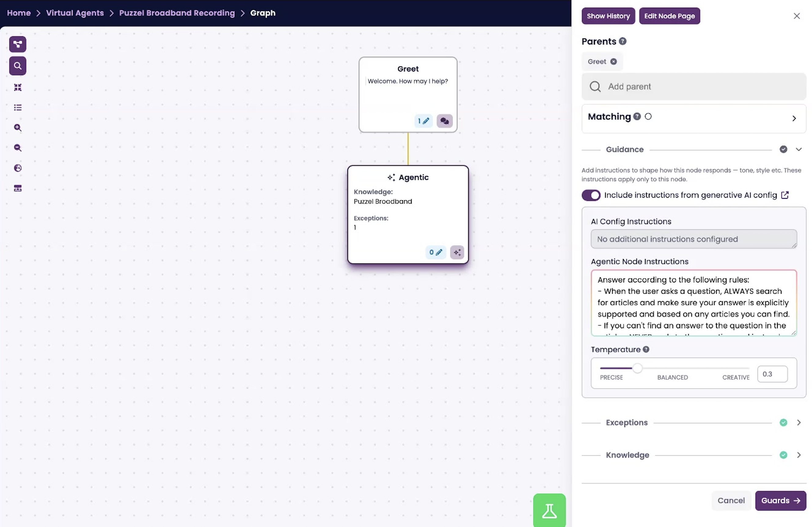Screen dimensions: 812x527
Task: Click the list view icon in sidebar
Action: coord(18,108)
